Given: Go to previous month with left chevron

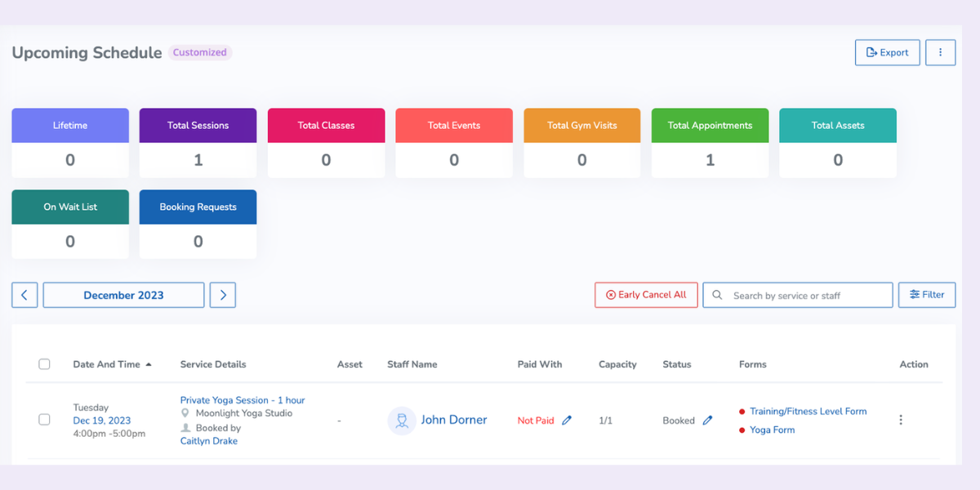Looking at the screenshot, I should coord(24,294).
